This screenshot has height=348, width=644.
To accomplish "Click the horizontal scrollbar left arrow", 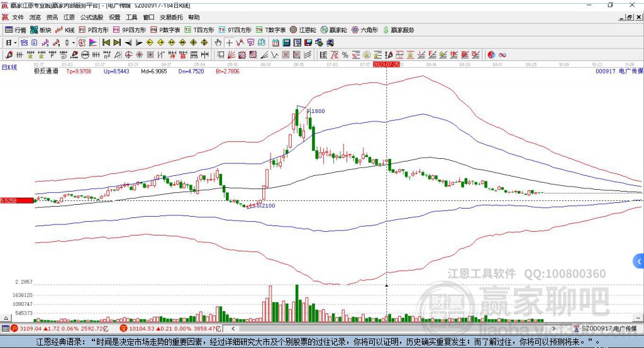I will [233, 329].
